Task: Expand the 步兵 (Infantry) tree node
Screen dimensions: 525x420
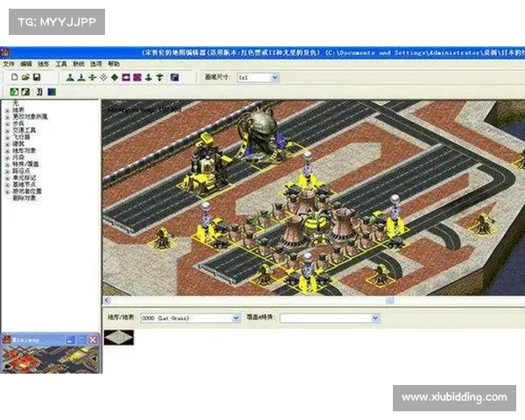Action: (7, 123)
